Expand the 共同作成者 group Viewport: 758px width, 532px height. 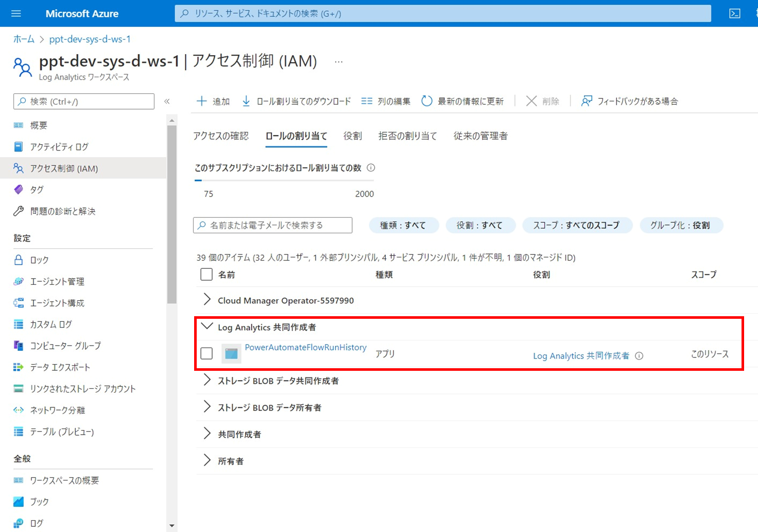tap(207, 434)
